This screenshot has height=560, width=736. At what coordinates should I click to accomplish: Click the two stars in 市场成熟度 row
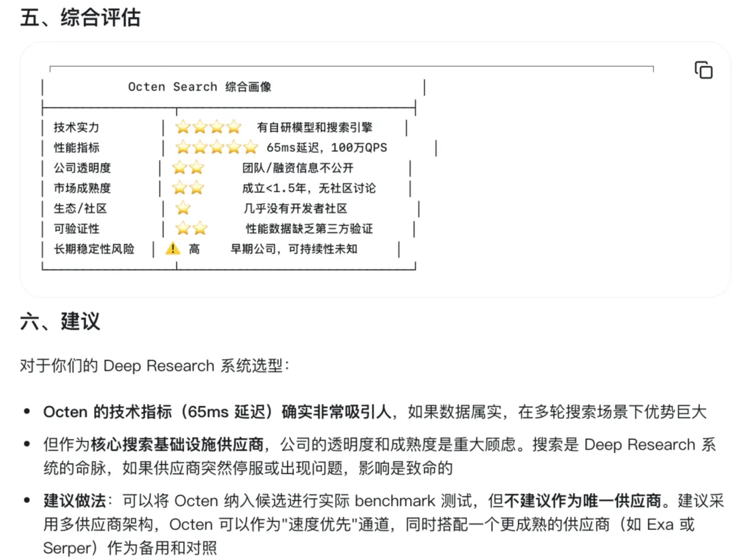(188, 188)
